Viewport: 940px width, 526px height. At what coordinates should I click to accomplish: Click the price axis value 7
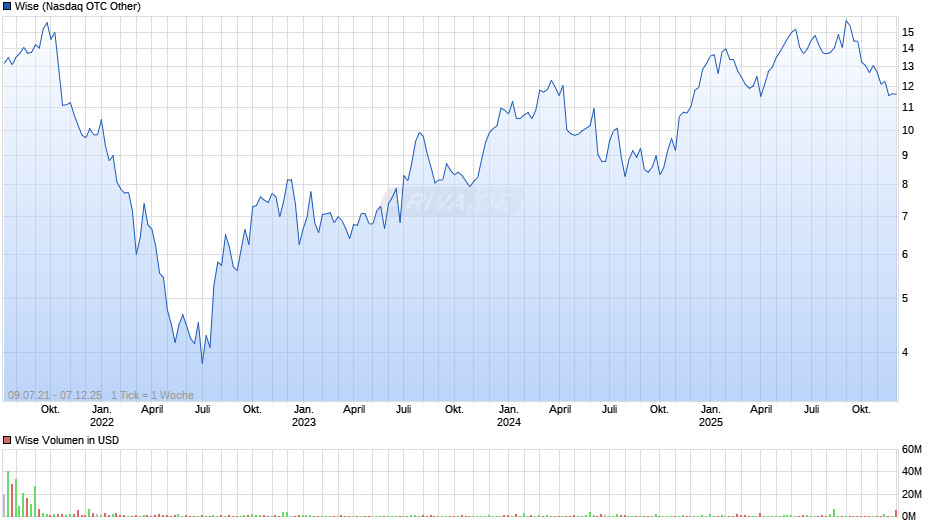tap(905, 217)
